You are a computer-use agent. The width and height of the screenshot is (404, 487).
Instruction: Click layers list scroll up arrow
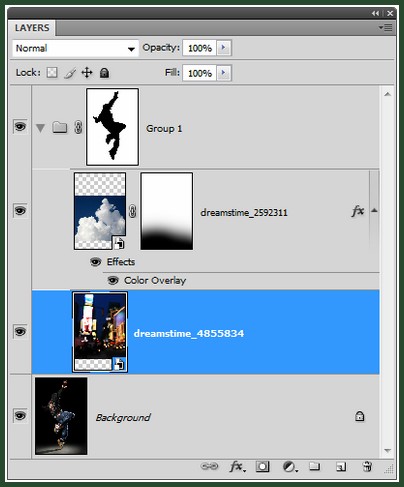click(387, 94)
